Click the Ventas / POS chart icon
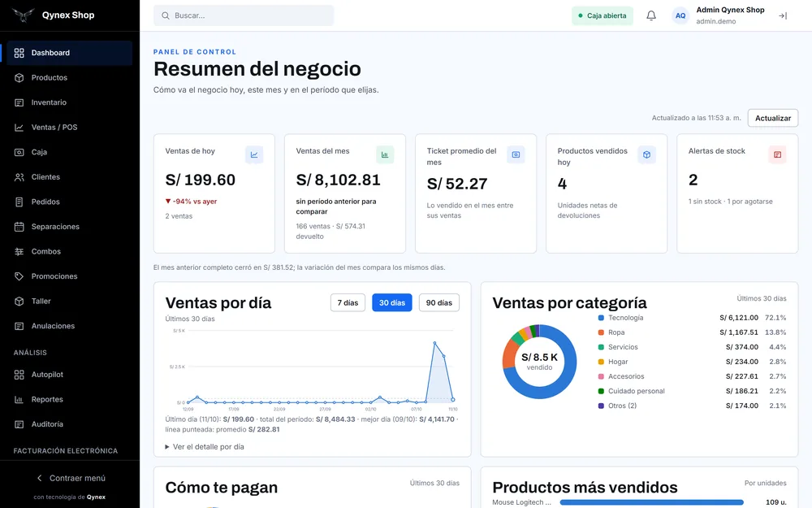This screenshot has width=812, height=508. [x=19, y=128]
